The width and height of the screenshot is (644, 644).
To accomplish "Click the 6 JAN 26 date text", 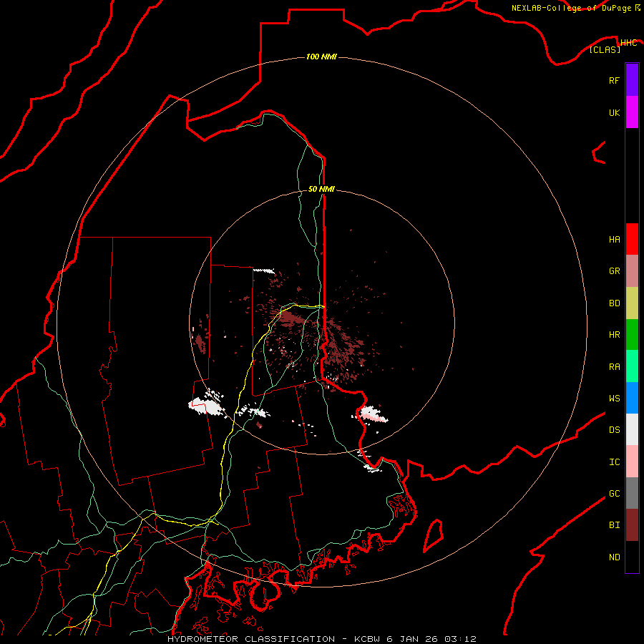I will (x=412, y=639).
